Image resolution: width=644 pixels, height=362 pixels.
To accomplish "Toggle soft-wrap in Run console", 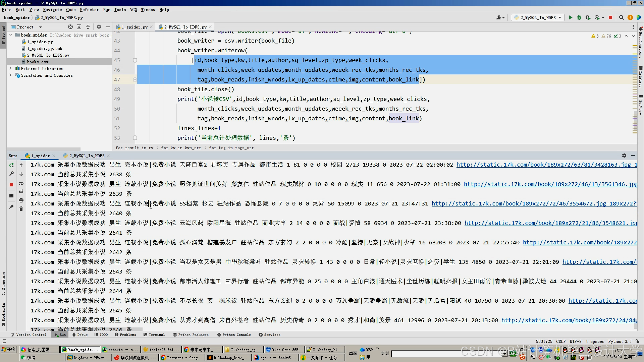I will pos(21,183).
